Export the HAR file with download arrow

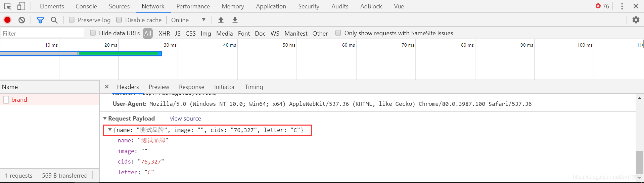click(x=235, y=20)
